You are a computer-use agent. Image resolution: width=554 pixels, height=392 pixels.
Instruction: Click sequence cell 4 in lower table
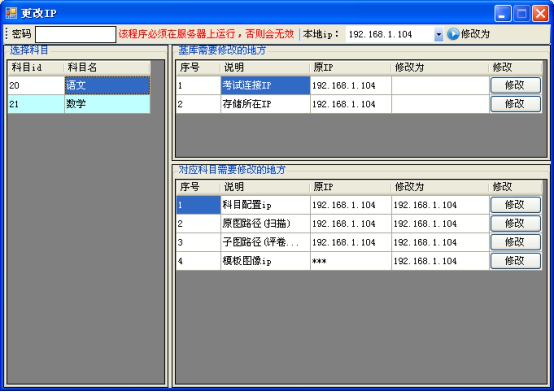(x=198, y=261)
